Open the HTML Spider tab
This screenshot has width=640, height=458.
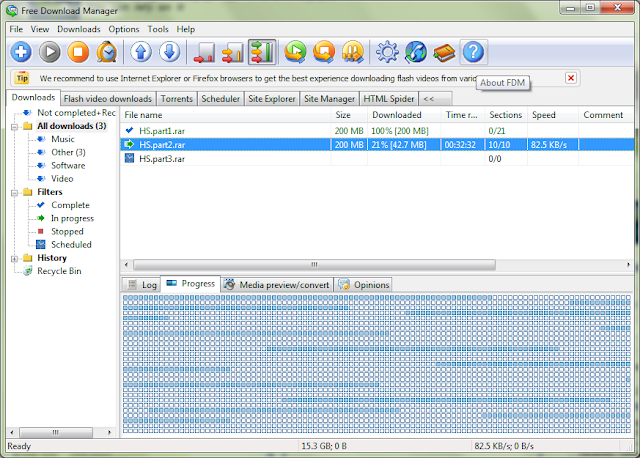point(389,99)
